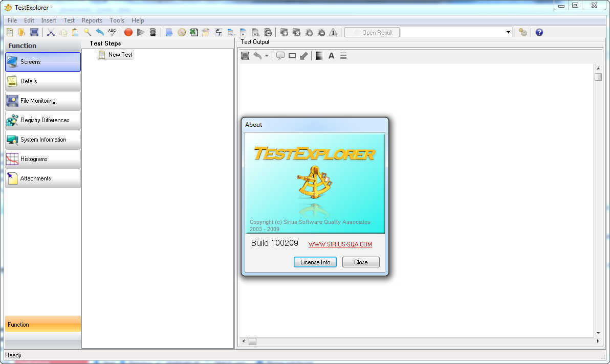
Task: Click the Paste clipboard icon
Action: coord(75,33)
